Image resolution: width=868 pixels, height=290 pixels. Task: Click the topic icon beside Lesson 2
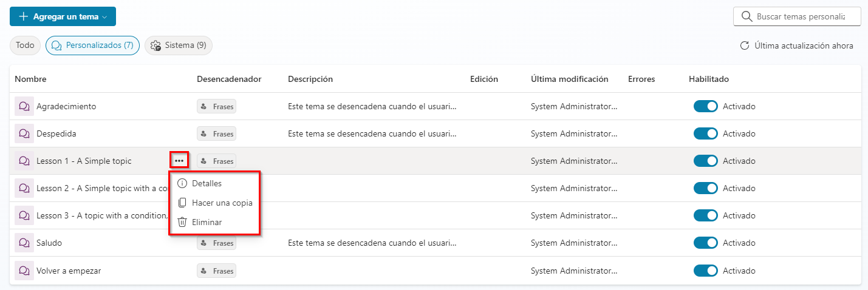[x=24, y=188]
